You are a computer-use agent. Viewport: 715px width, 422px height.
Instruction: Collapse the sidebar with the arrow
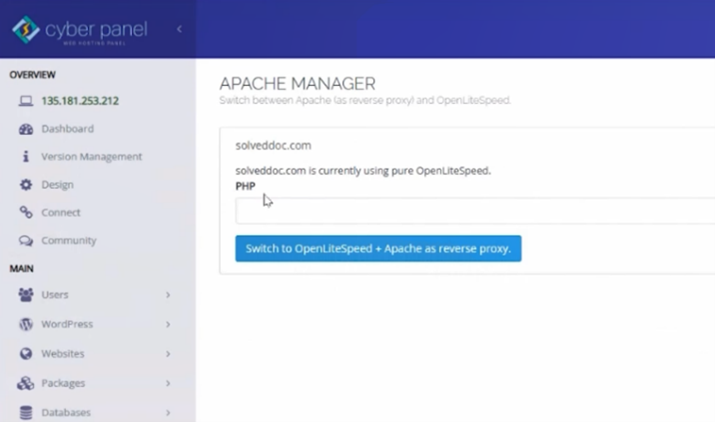click(x=179, y=29)
